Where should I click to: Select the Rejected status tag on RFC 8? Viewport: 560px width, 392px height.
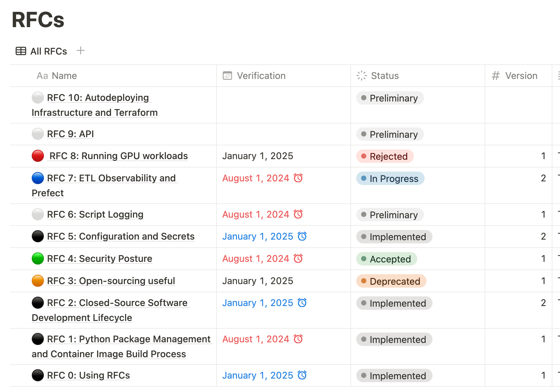pos(385,156)
